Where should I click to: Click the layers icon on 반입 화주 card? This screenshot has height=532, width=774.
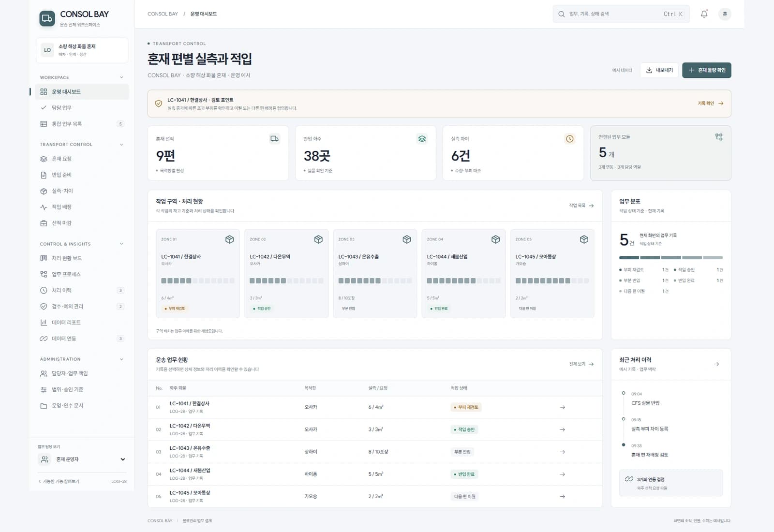(x=422, y=139)
